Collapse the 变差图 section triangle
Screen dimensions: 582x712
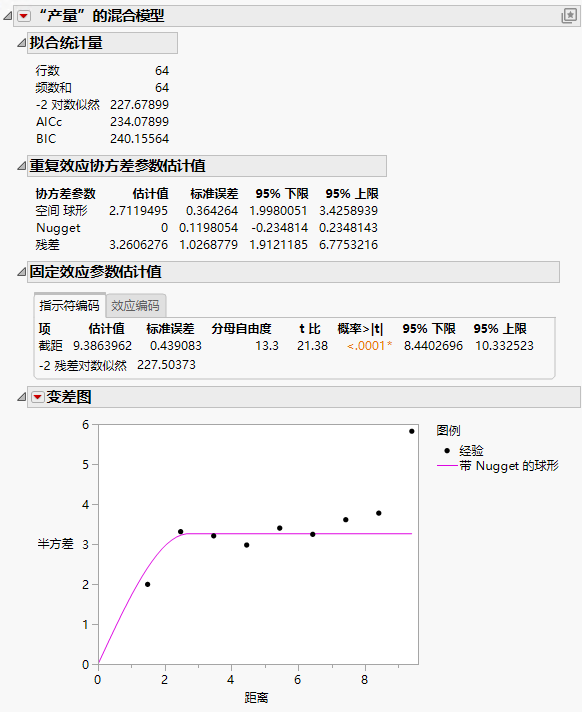(x=21, y=397)
